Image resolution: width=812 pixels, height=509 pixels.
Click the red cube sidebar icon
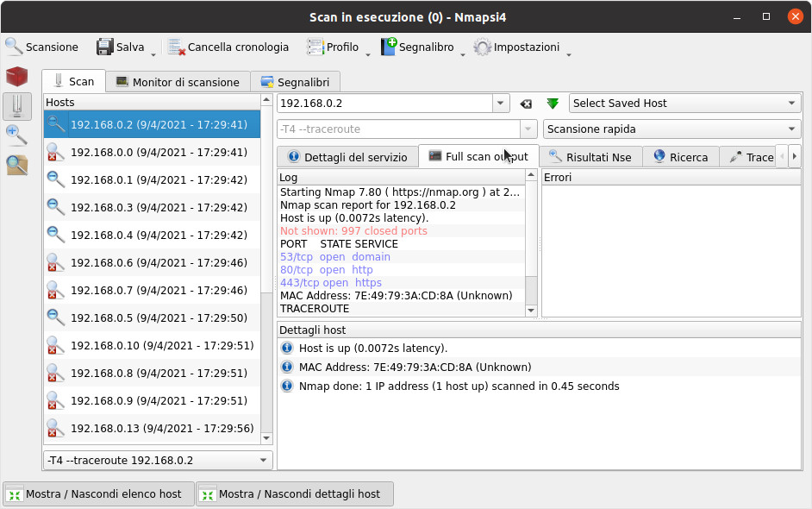(16, 76)
